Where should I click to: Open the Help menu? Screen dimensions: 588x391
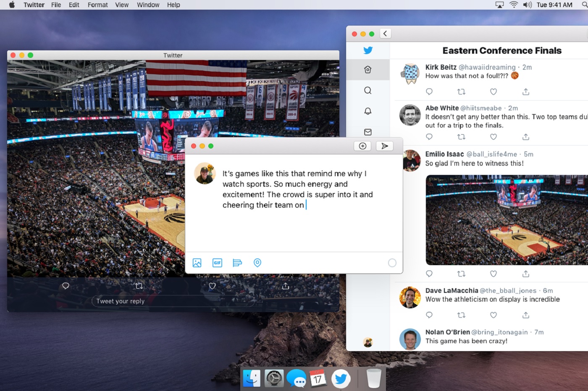tap(173, 5)
